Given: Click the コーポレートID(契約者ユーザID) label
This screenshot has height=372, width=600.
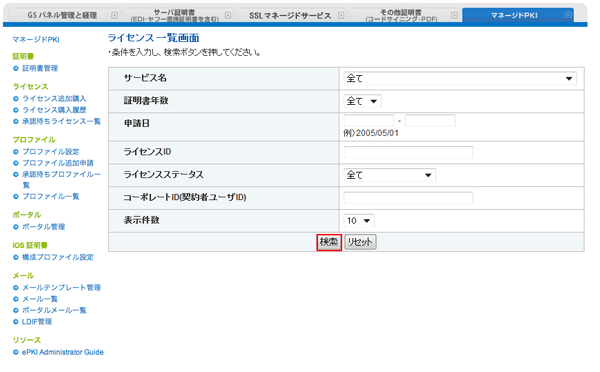Looking at the screenshot, I should (x=185, y=197).
